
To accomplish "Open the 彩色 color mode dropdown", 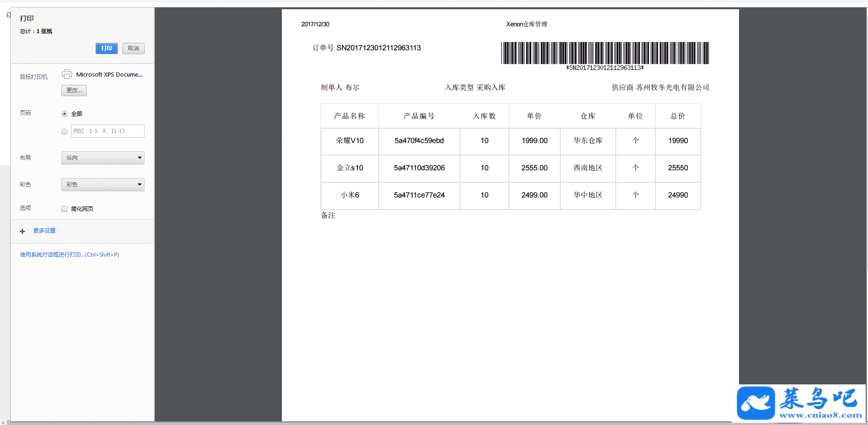I will (x=103, y=185).
